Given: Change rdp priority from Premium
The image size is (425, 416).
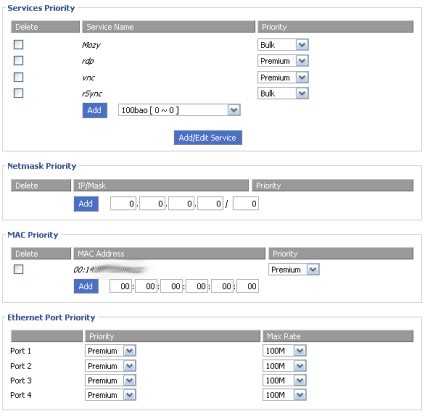Looking at the screenshot, I should 283,61.
